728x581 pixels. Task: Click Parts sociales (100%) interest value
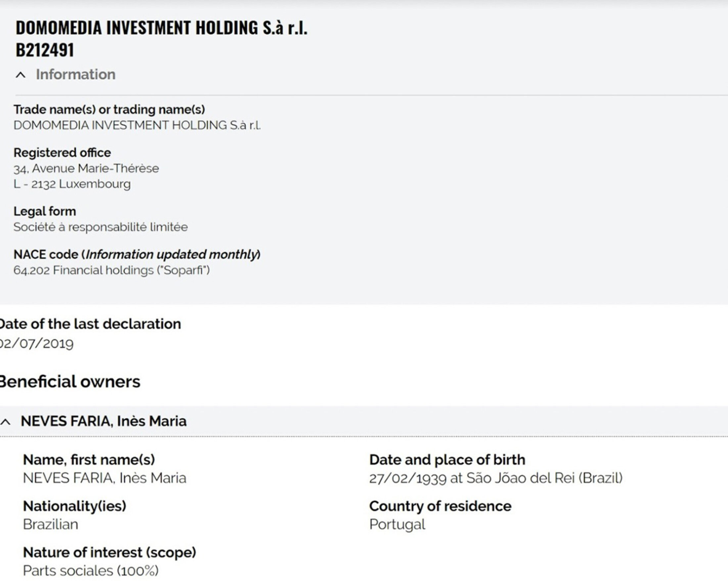tap(90, 571)
